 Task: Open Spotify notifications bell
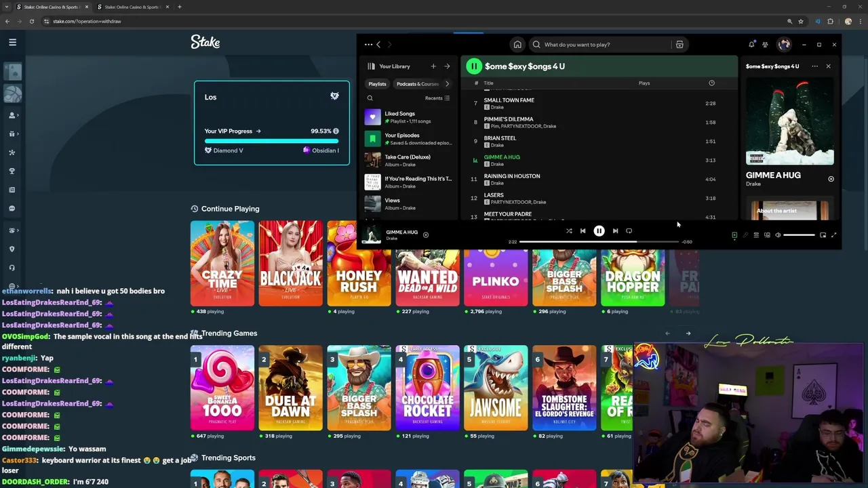(751, 45)
